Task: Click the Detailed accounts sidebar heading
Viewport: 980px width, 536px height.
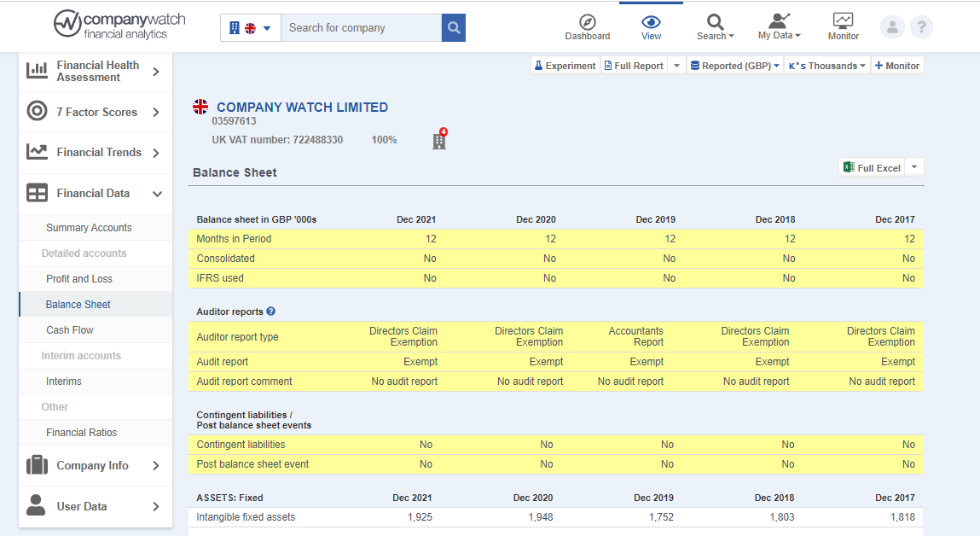Action: coord(84,253)
